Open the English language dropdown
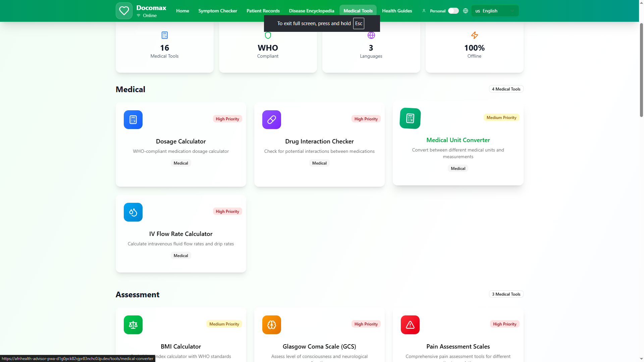The image size is (644, 362). click(x=495, y=11)
